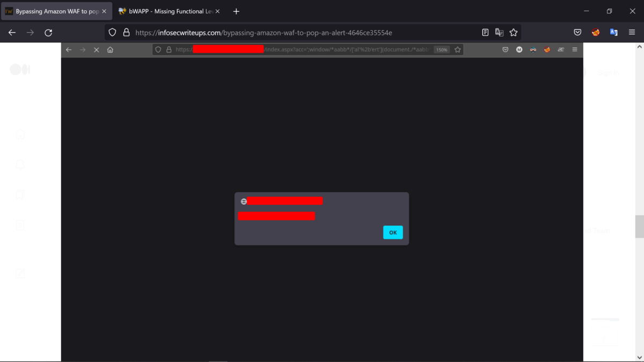Save page to Pocket in main toolbar

[x=577, y=33]
